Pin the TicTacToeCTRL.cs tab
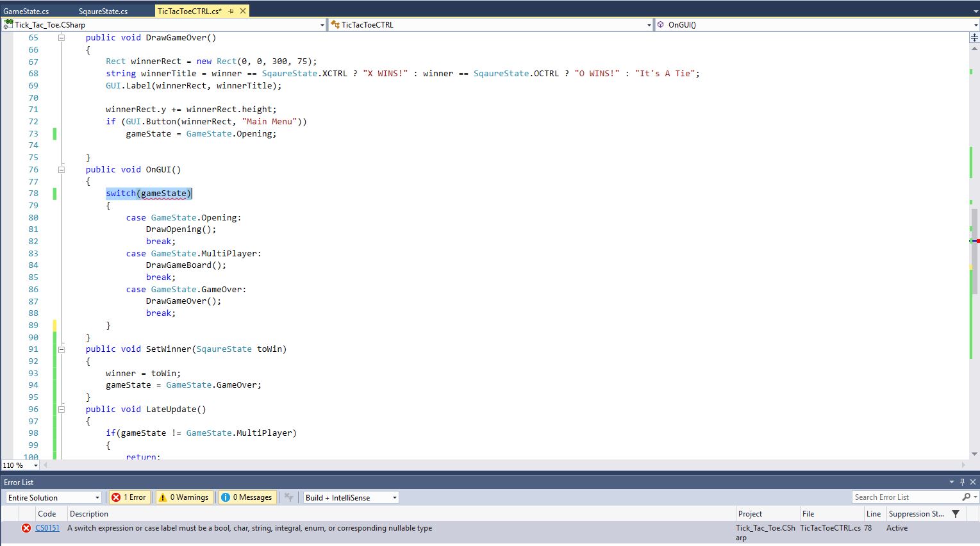This screenshot has width=980, height=546. (x=231, y=11)
